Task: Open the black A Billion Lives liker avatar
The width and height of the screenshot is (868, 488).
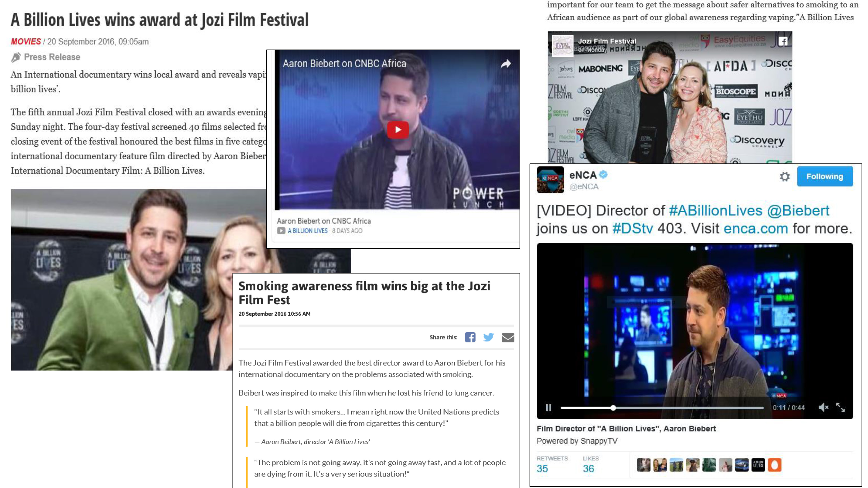Action: click(x=758, y=465)
